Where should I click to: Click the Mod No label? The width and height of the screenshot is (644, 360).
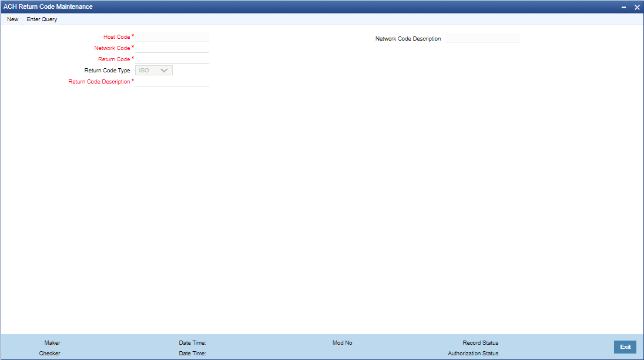click(x=342, y=343)
